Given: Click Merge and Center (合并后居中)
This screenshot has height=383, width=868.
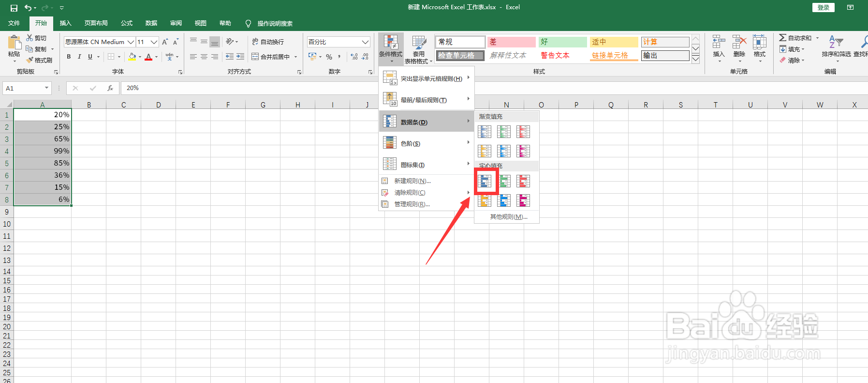Looking at the screenshot, I should tap(271, 57).
